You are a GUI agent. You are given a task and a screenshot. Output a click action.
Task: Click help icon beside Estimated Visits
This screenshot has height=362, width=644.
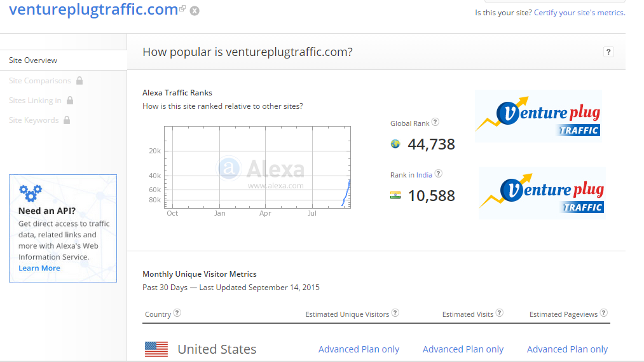click(x=499, y=313)
